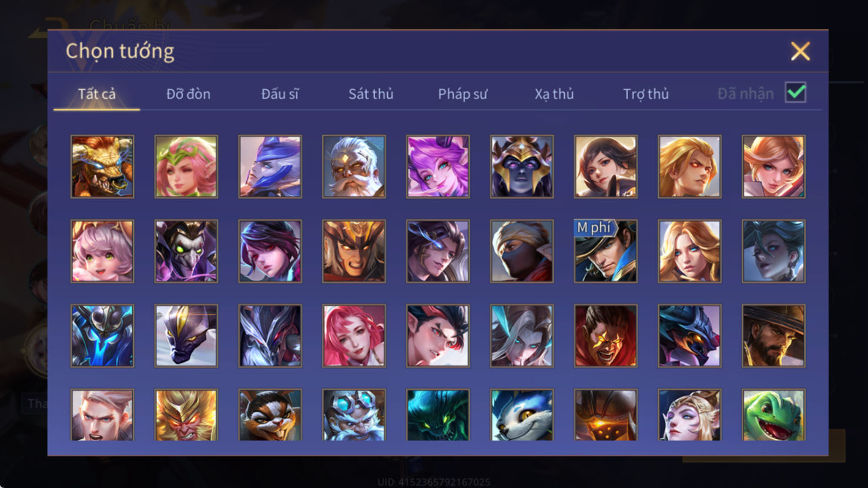Select the purple-haired girl hero portrait
The width and height of the screenshot is (868, 488).
438,166
